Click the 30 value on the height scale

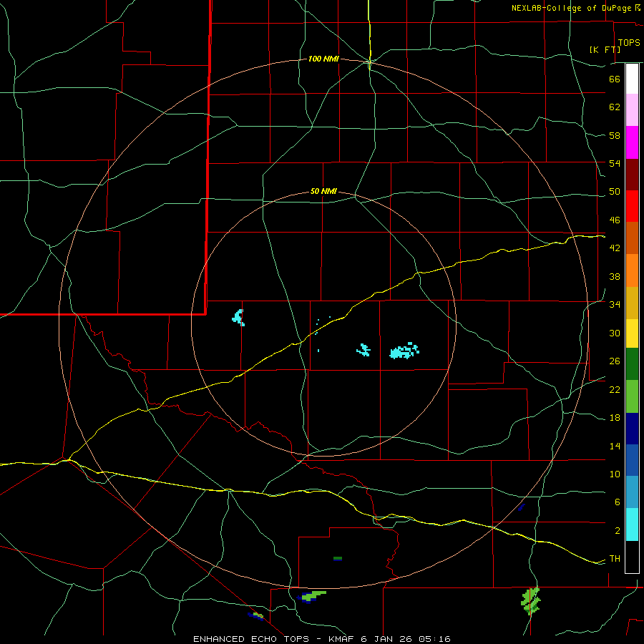tap(614, 333)
